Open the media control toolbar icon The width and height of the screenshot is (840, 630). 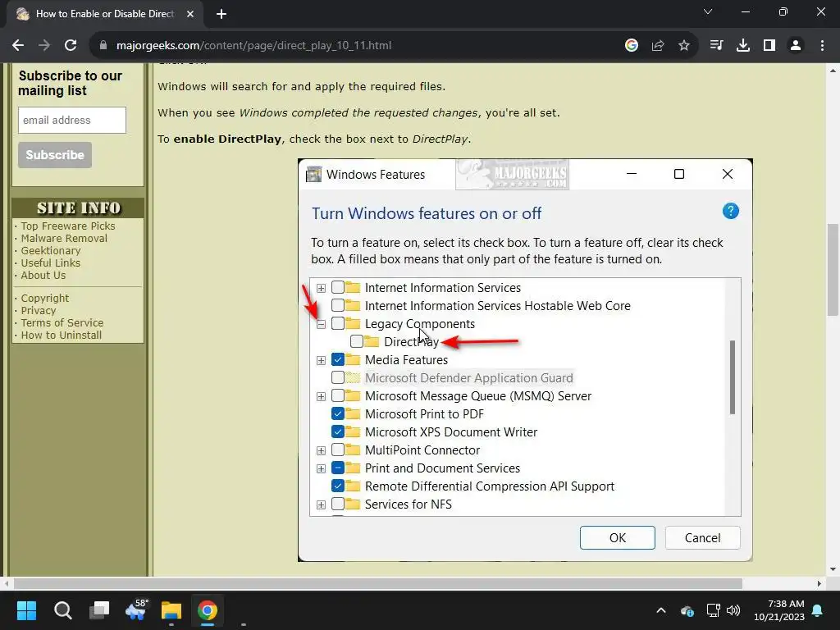pyautogui.click(x=716, y=46)
